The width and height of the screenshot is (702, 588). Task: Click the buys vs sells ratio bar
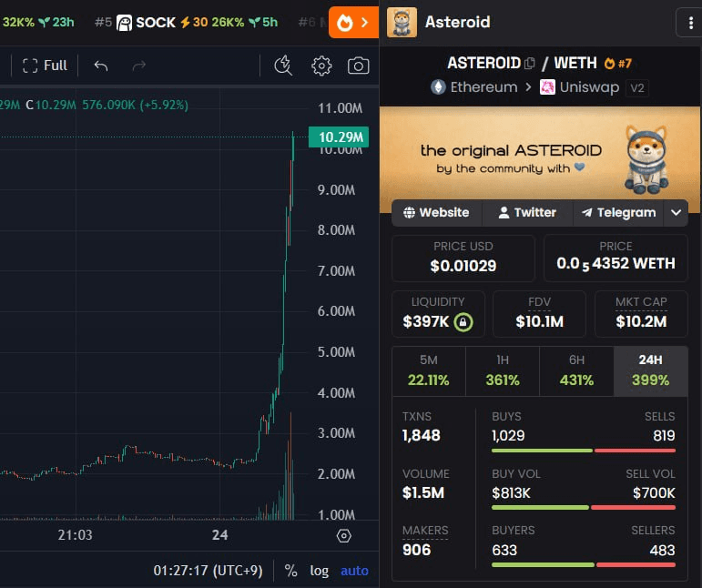tap(584, 451)
